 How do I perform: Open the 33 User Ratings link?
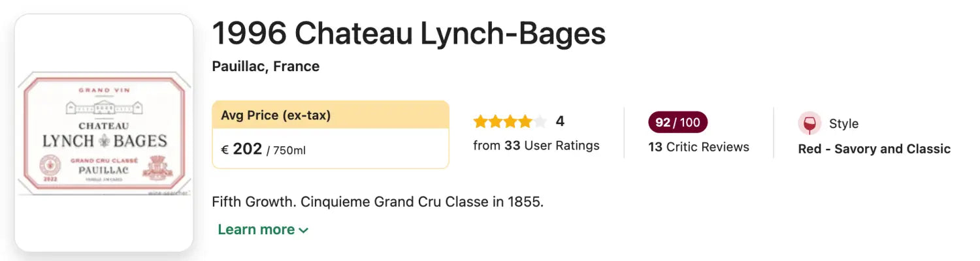pos(536,146)
